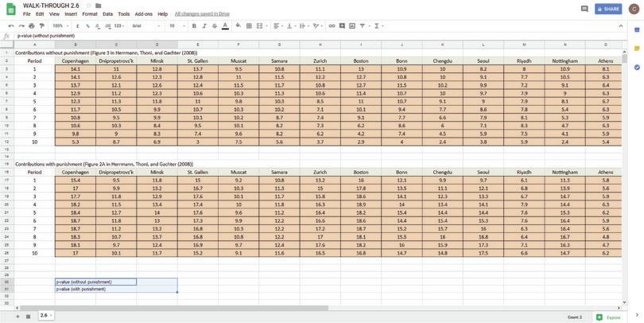The height and width of the screenshot is (323, 644).
Task: Open the Help menu
Action: point(163,14)
